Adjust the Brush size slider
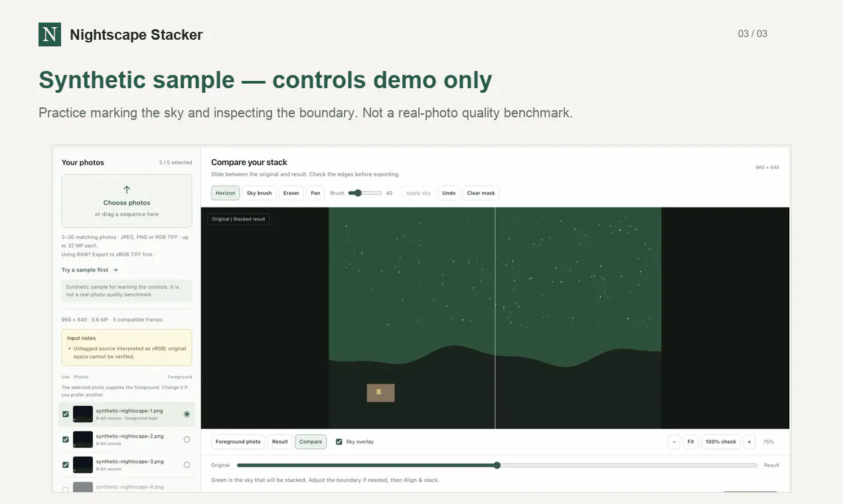 pyautogui.click(x=365, y=193)
